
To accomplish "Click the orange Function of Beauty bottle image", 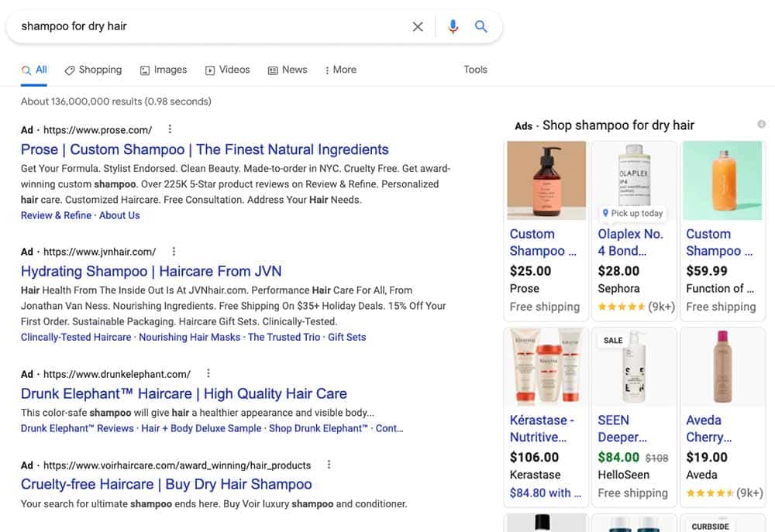I will 722,180.
